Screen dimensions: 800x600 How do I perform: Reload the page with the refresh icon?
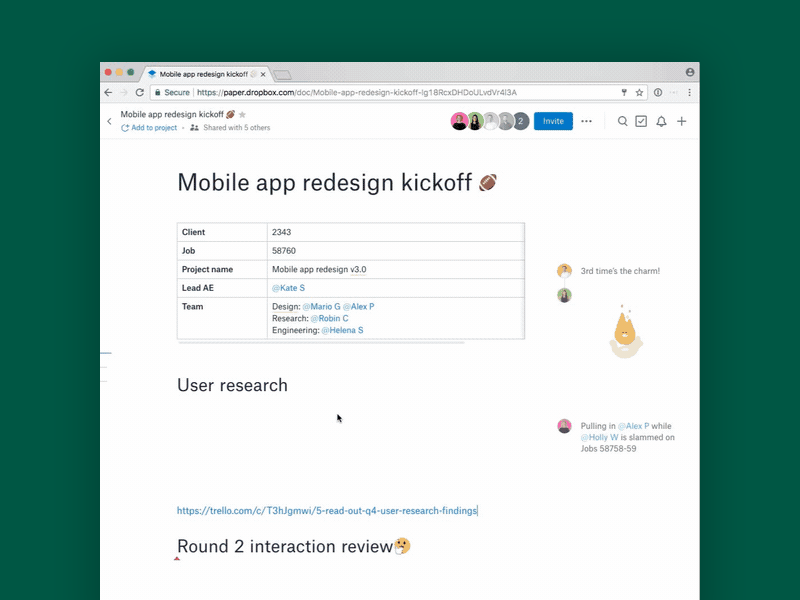click(x=139, y=92)
